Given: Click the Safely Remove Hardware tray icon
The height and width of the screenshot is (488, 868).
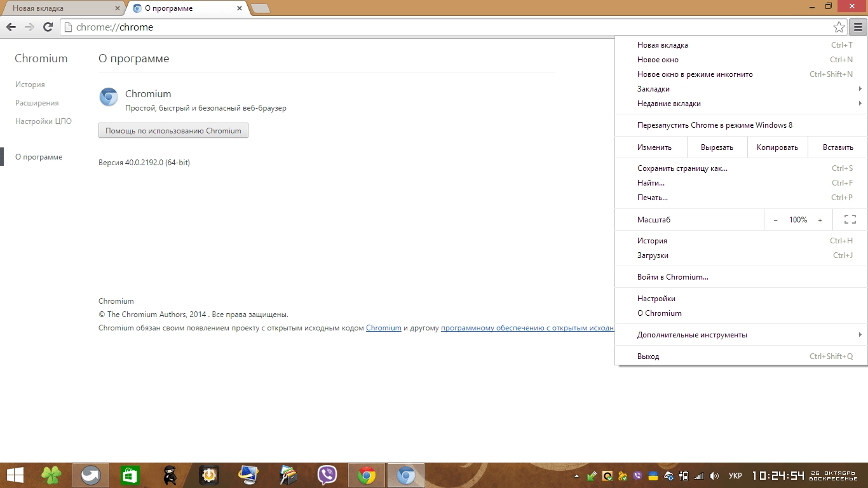Looking at the screenshot, I should 592,476.
